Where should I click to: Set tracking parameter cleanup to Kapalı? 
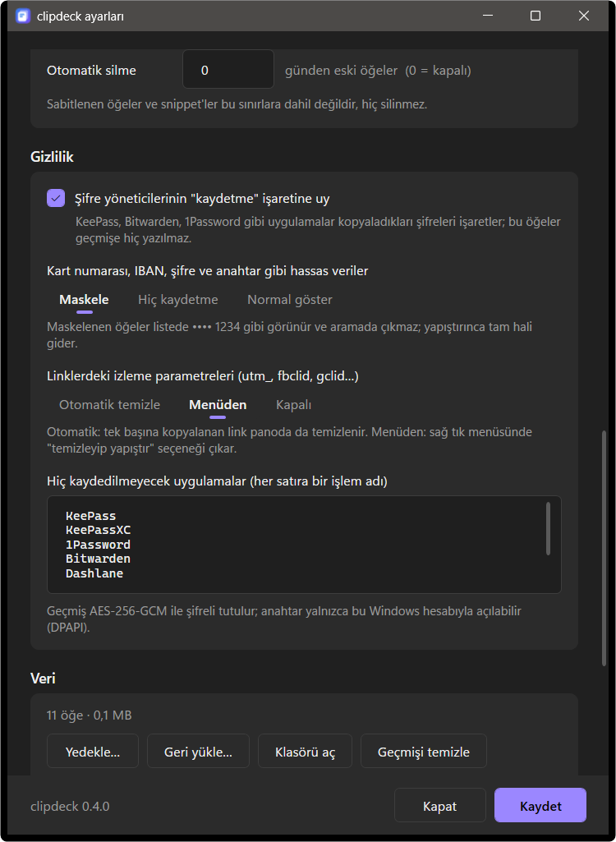293,404
